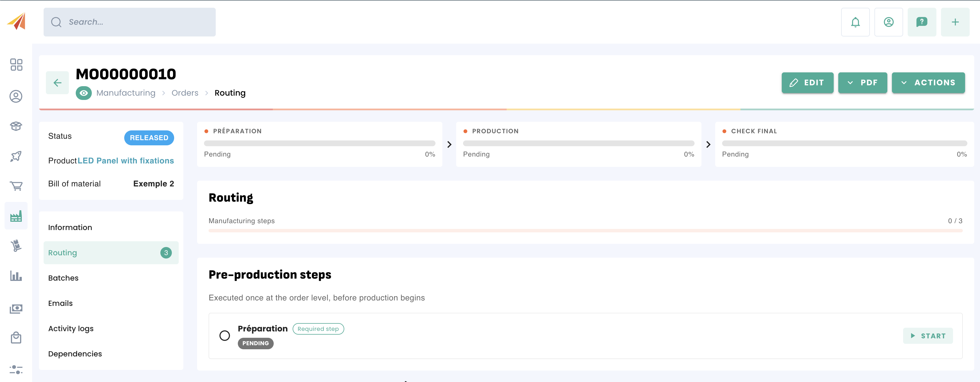Go back using the left arrow button
The width and height of the screenshot is (980, 382).
(x=57, y=83)
